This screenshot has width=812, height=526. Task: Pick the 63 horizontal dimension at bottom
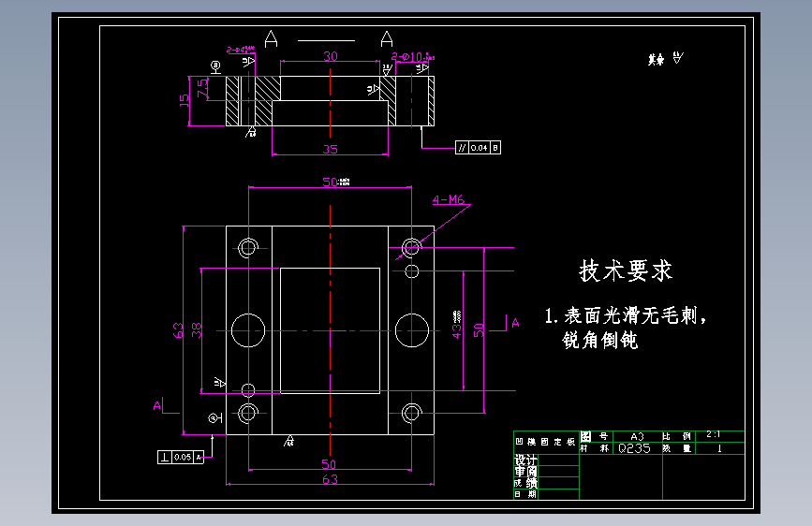coord(331,479)
